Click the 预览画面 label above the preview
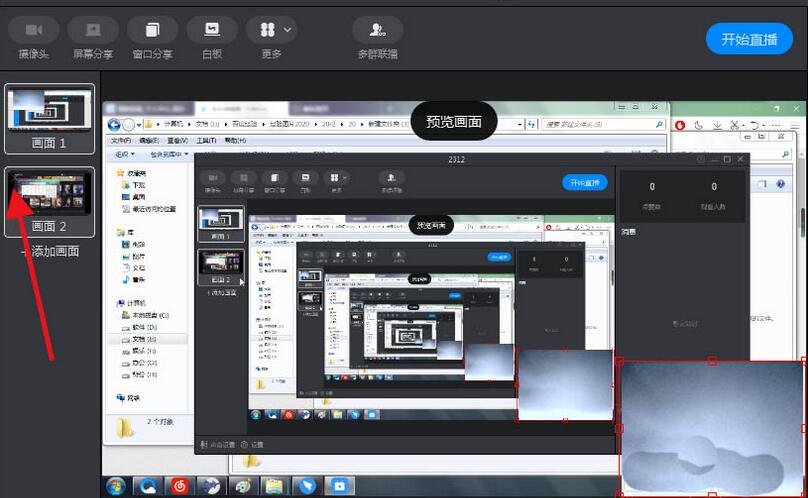This screenshot has height=498, width=808. pyautogui.click(x=454, y=122)
